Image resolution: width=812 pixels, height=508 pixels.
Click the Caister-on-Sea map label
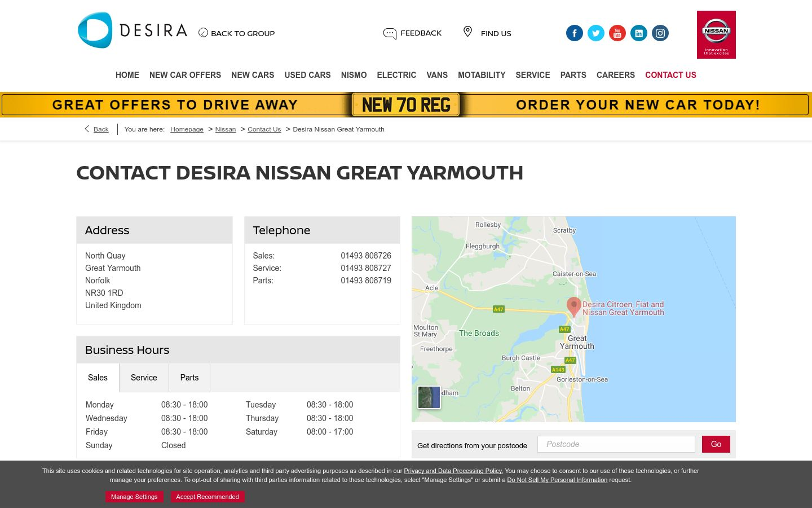tap(574, 274)
